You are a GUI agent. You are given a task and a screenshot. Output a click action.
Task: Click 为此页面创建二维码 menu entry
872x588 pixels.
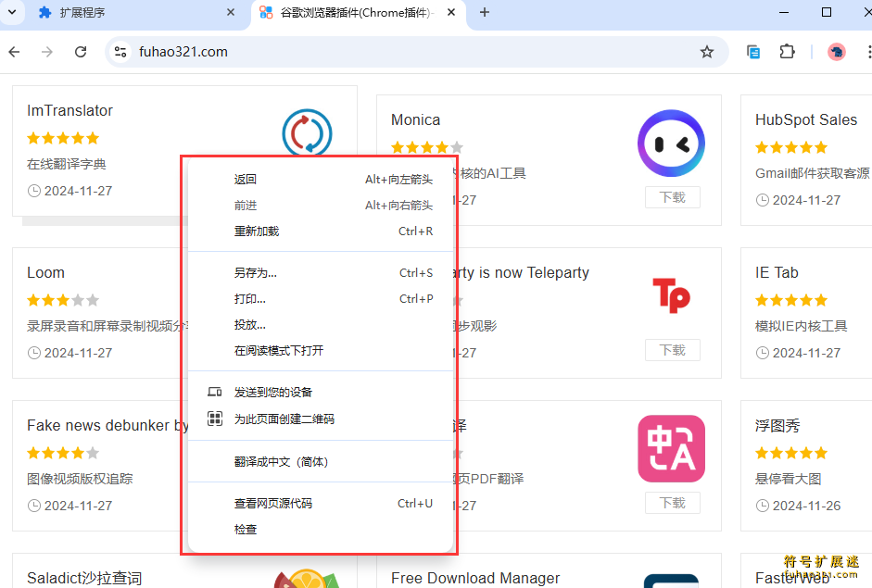[x=321, y=419]
